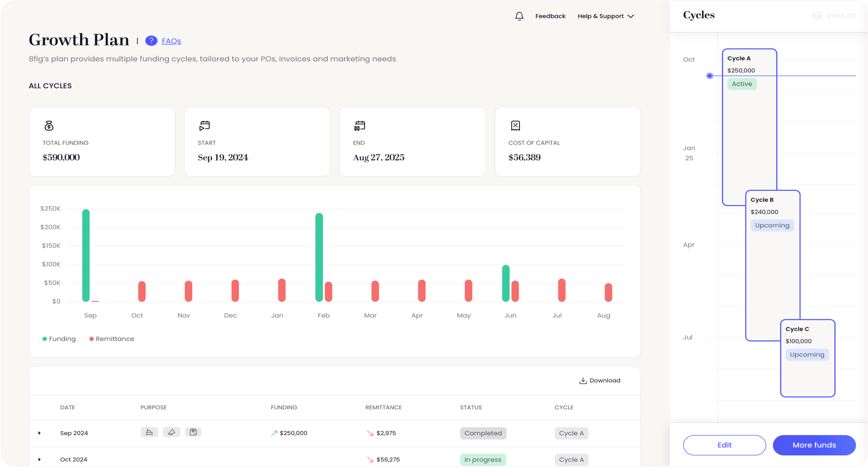
Task: Click the More funds button
Action: pyautogui.click(x=814, y=445)
